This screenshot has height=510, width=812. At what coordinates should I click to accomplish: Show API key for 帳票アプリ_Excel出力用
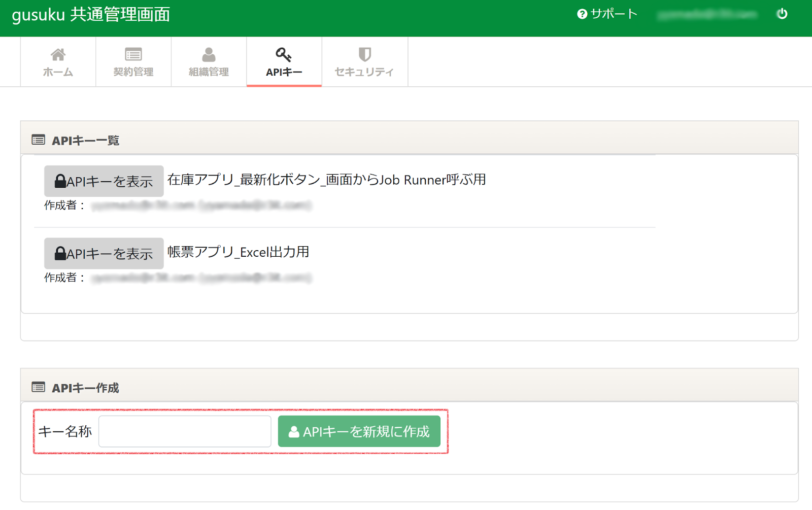click(x=104, y=253)
